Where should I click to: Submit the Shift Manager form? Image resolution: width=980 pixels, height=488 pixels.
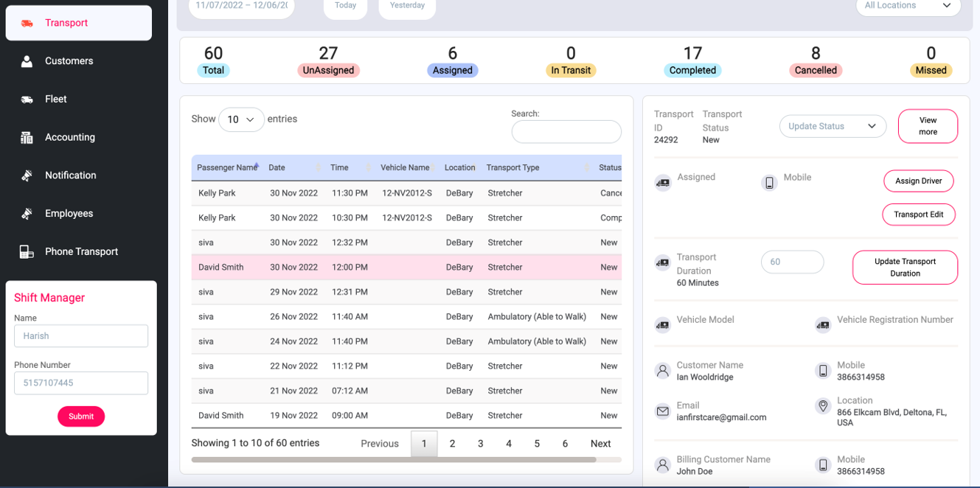click(x=81, y=416)
